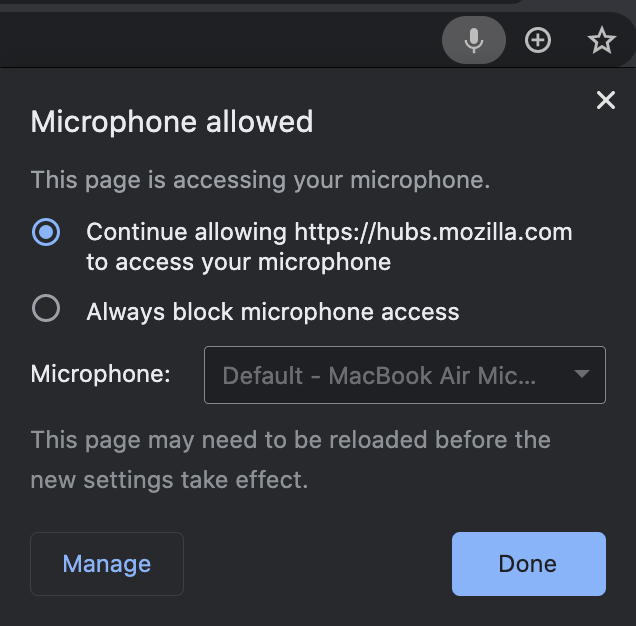Click the circled plus icon in toolbar
This screenshot has height=626, width=636.
click(538, 41)
